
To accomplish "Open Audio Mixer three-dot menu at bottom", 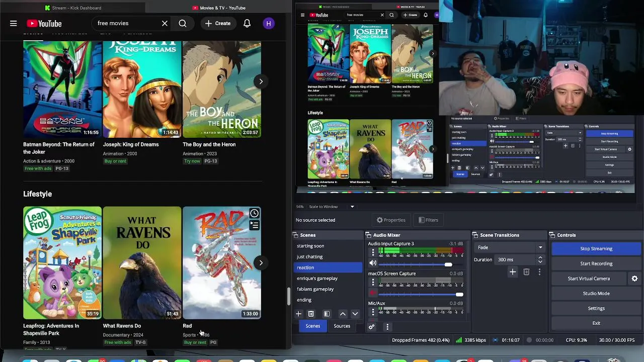I will (x=387, y=327).
